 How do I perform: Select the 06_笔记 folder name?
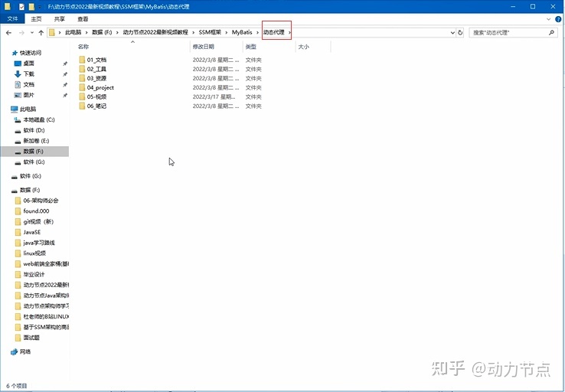[x=96, y=106]
